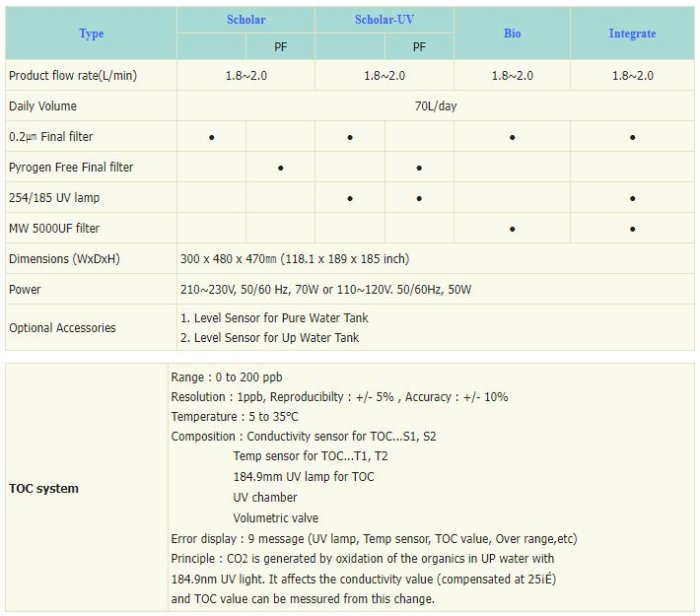Select the 70L/day daily volume value

pos(435,106)
